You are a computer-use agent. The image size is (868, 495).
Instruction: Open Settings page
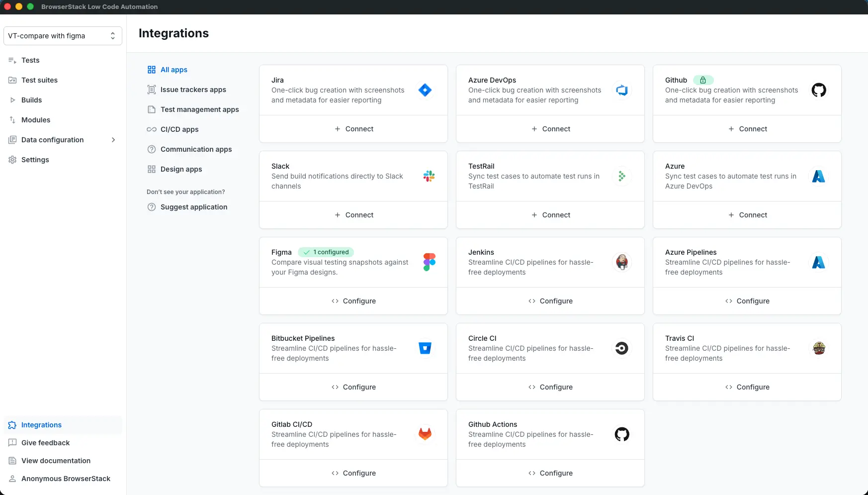click(x=35, y=160)
